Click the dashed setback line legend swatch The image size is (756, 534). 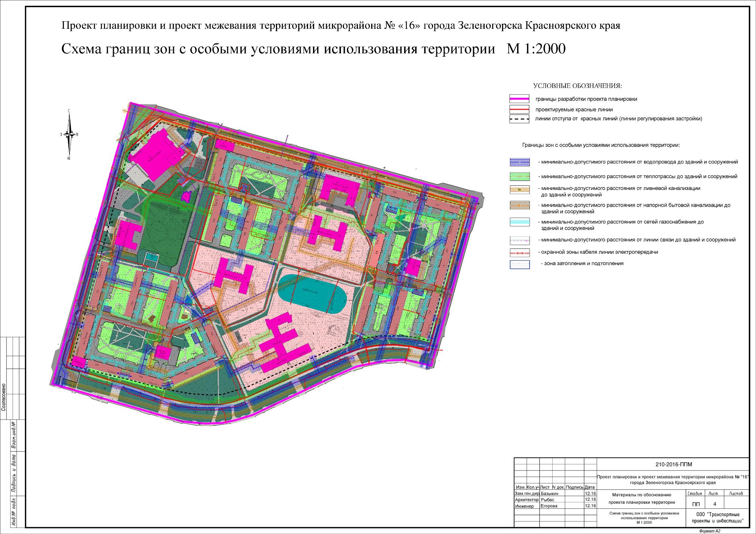(x=519, y=119)
